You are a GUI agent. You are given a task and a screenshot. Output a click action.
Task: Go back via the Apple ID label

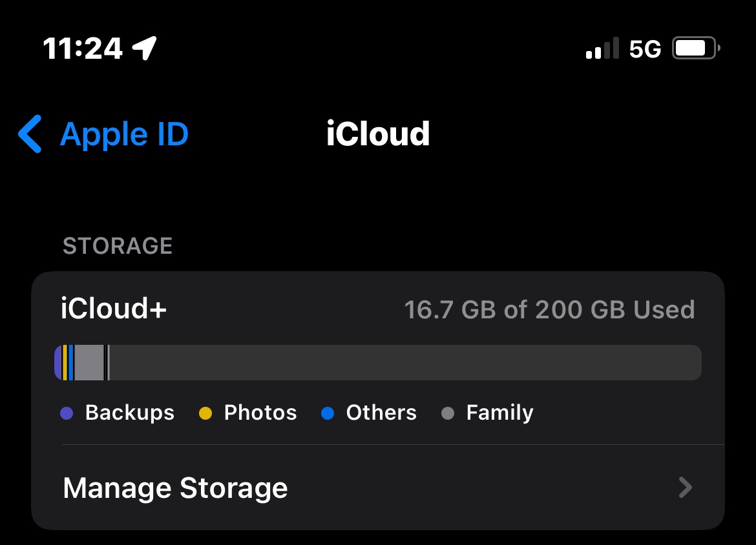pyautogui.click(x=124, y=134)
